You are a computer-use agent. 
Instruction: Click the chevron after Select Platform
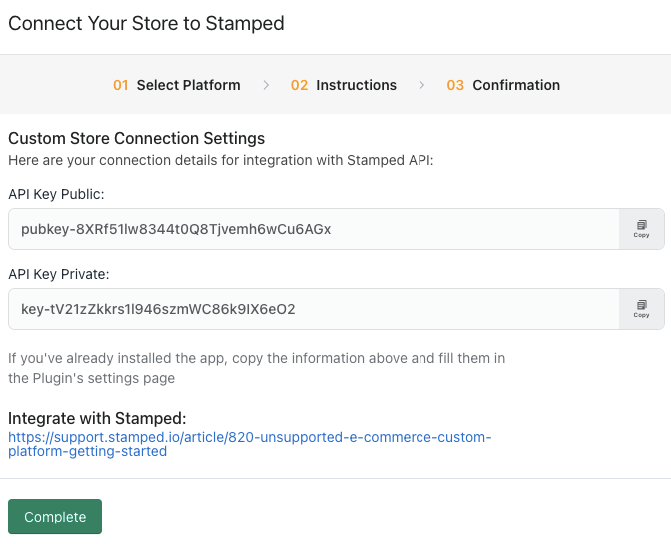[266, 85]
